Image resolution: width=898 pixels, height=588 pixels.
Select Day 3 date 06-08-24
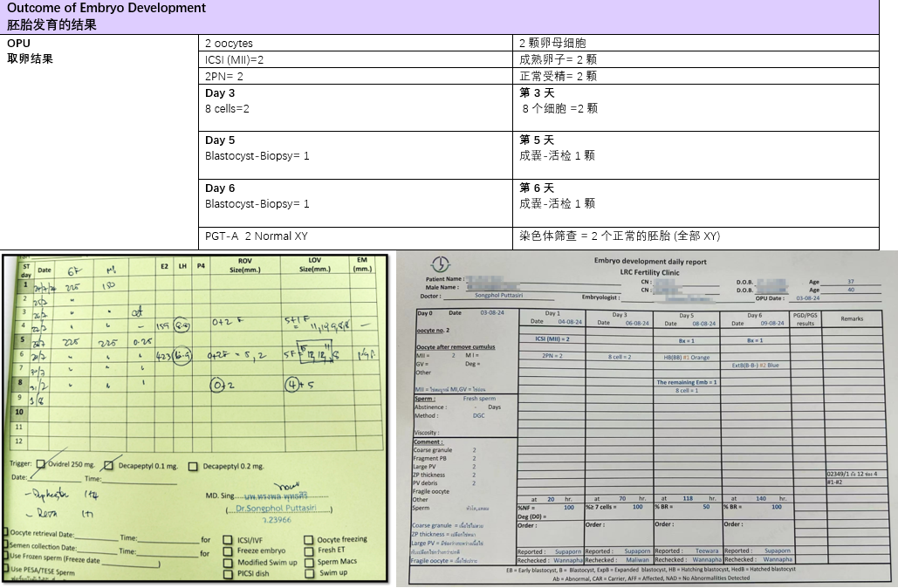637,323
